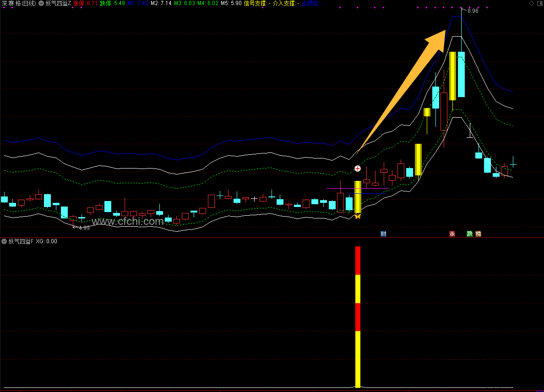Viewport: 544px width, 392px height.
Task: Click the 榜 marker icon
Action: pos(479,234)
